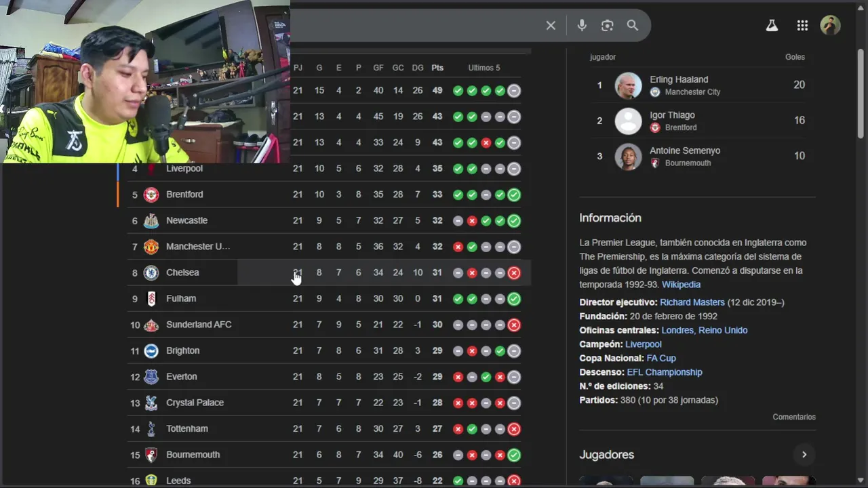Click Igor Thiago's placeholder avatar

pyautogui.click(x=628, y=121)
